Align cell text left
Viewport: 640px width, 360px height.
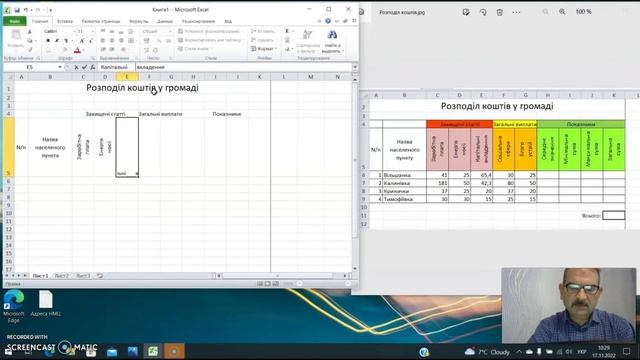pos(103,41)
